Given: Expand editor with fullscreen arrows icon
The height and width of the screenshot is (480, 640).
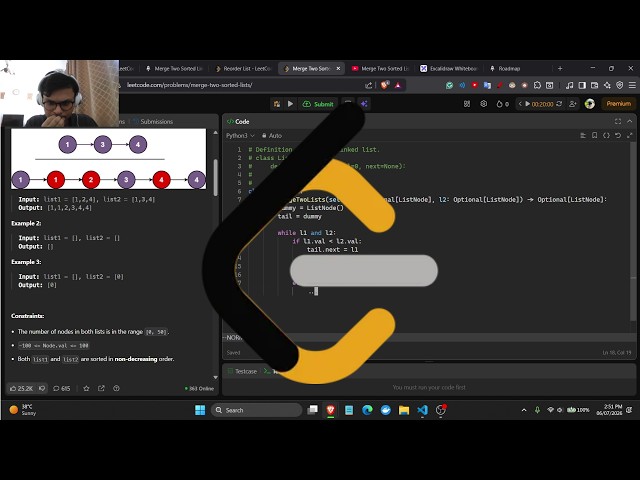Looking at the screenshot, I should tap(630, 136).
